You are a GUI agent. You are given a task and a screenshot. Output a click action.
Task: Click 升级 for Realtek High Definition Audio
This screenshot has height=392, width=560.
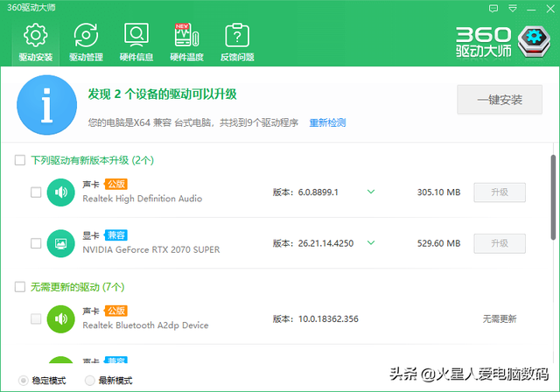click(x=500, y=192)
